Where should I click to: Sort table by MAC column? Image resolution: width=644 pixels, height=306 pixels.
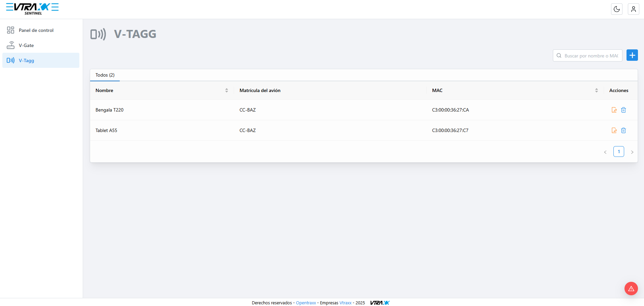coord(597,90)
